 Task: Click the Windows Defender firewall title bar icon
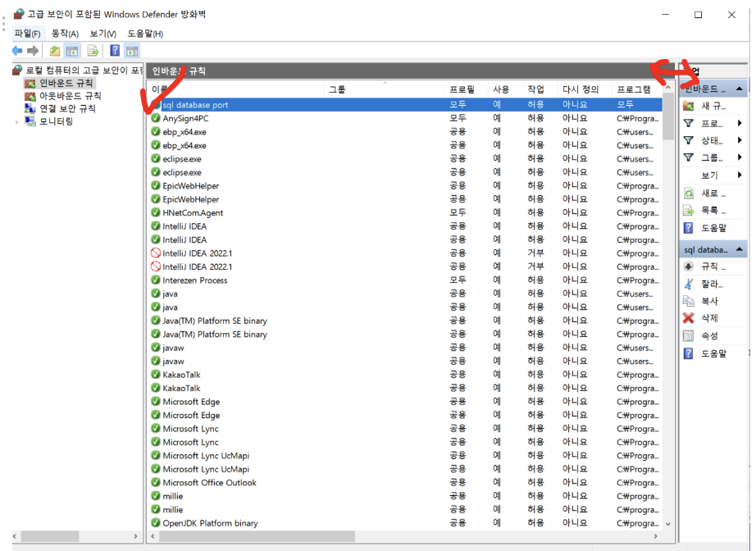18,14
